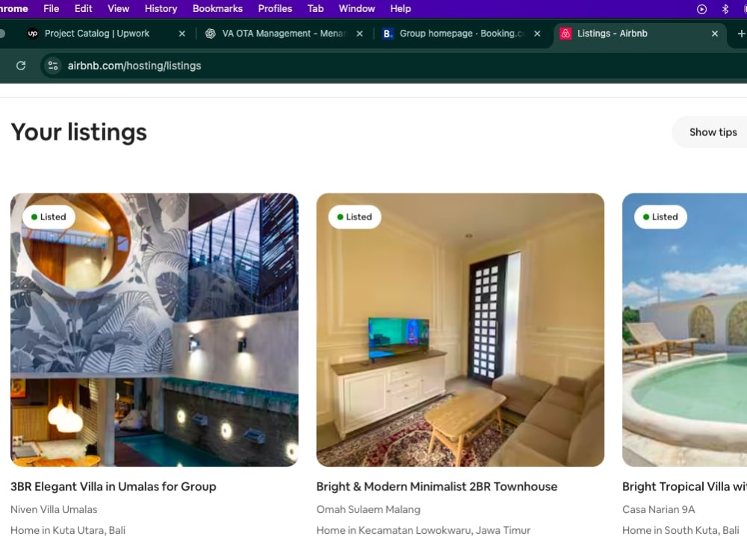Open the Bright Tropical Villa listing photo
Screen dimensions: 747x560
click(x=684, y=329)
